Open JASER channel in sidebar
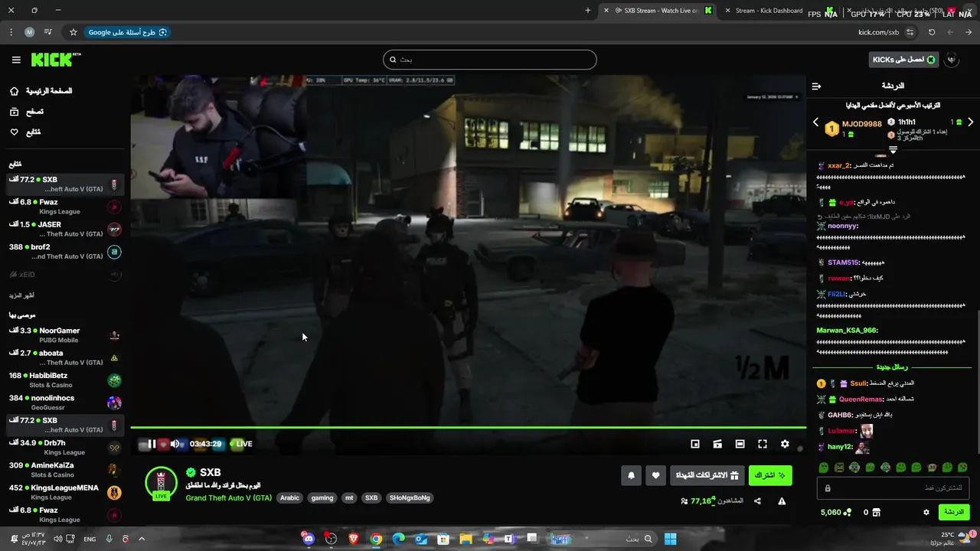The height and width of the screenshot is (551, 980). [65, 230]
